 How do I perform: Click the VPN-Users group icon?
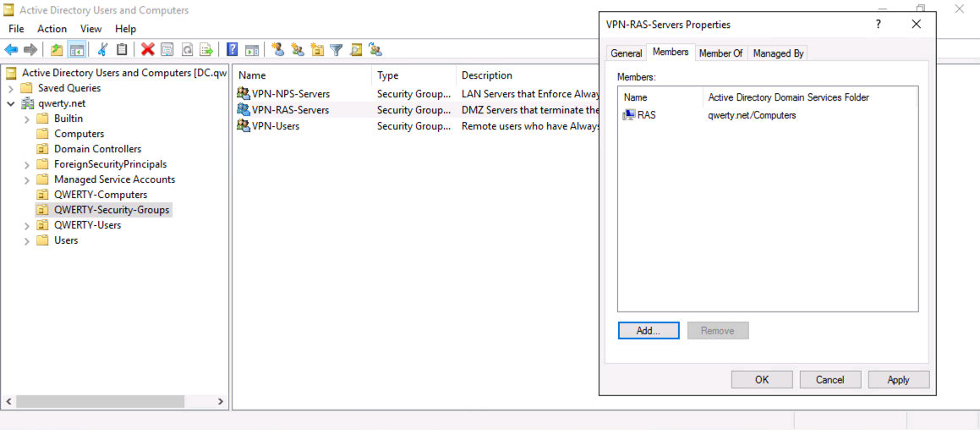[244, 126]
